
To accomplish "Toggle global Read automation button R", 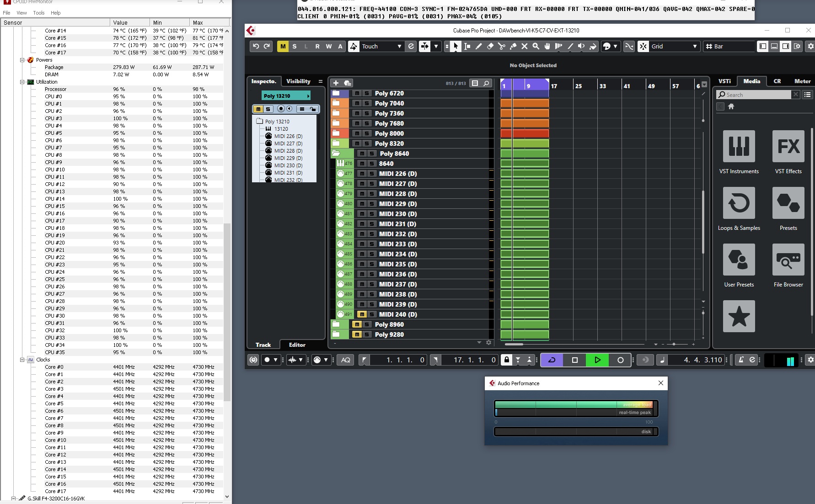I will [317, 46].
